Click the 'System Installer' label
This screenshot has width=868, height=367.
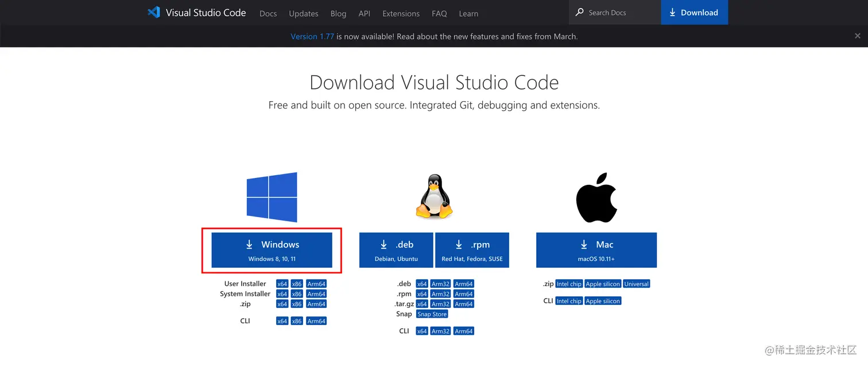(x=245, y=294)
